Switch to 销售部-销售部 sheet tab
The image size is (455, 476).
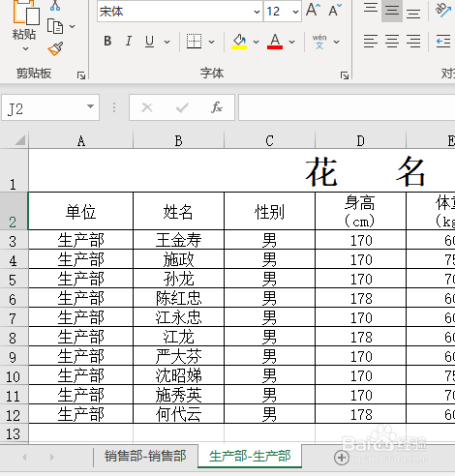[145, 456]
